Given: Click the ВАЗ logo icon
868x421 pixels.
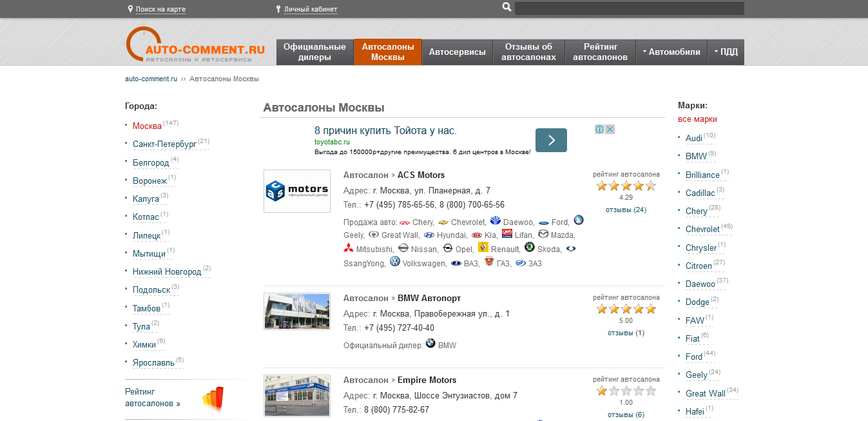Looking at the screenshot, I should 456,263.
